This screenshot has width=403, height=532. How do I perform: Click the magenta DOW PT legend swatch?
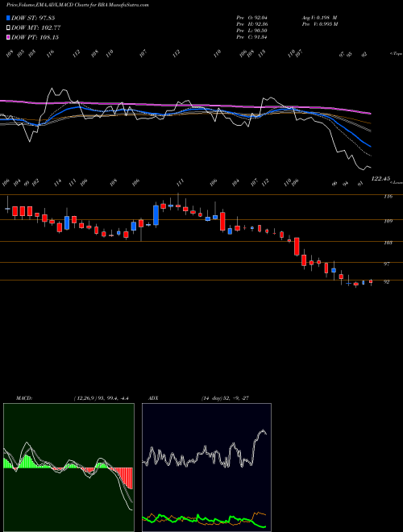coord(9,37)
